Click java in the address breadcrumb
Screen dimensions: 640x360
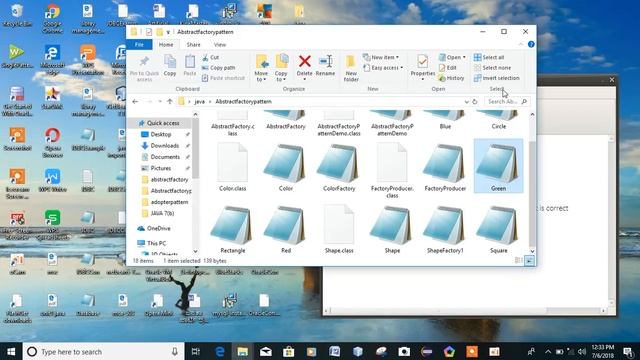200,101
